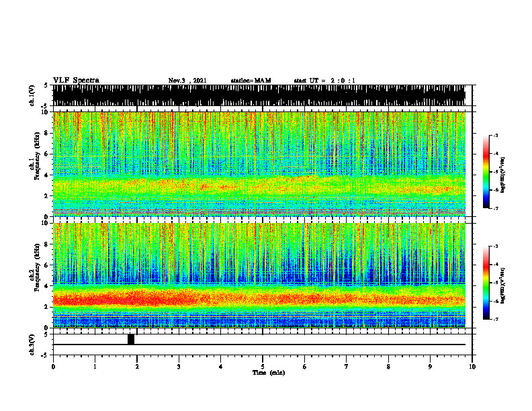Click the '2' kHz label on ch.1 axis

(47, 196)
